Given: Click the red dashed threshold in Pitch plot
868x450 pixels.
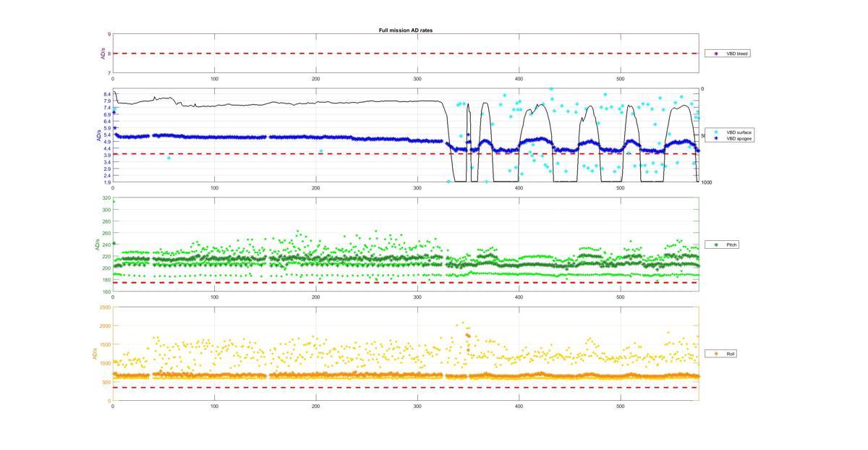Looking at the screenshot, I should [405, 283].
